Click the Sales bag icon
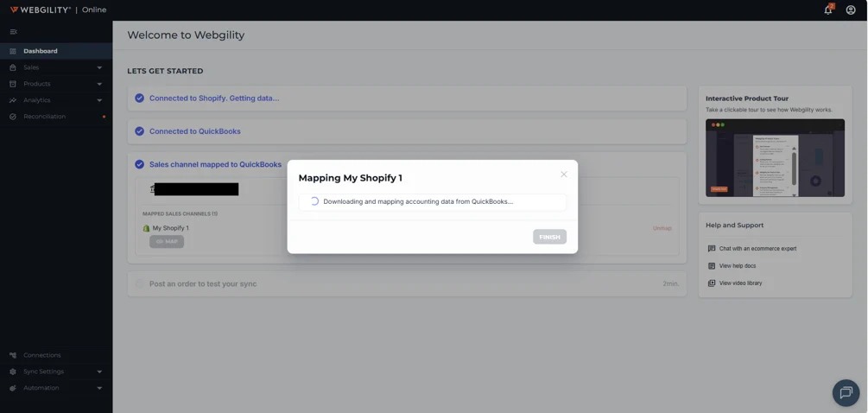The width and height of the screenshot is (868, 413). tap(13, 67)
